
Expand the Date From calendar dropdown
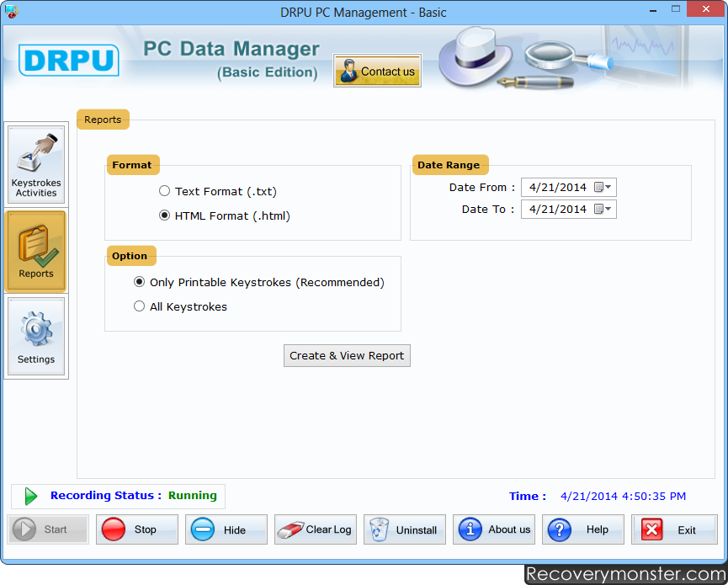point(603,187)
